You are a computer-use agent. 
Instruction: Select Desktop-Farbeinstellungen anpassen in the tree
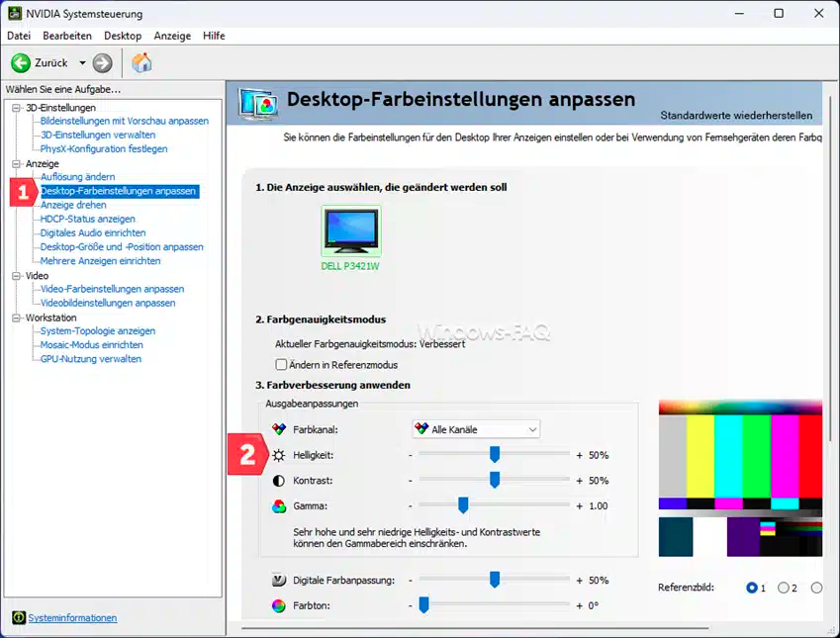[120, 191]
